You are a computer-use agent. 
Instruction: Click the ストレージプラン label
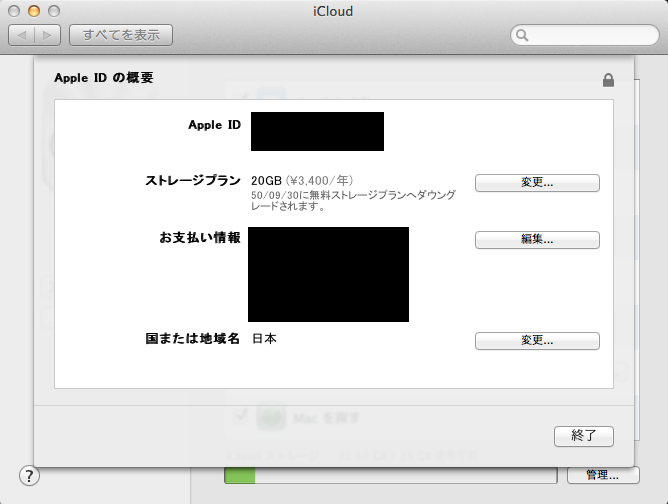(x=193, y=181)
